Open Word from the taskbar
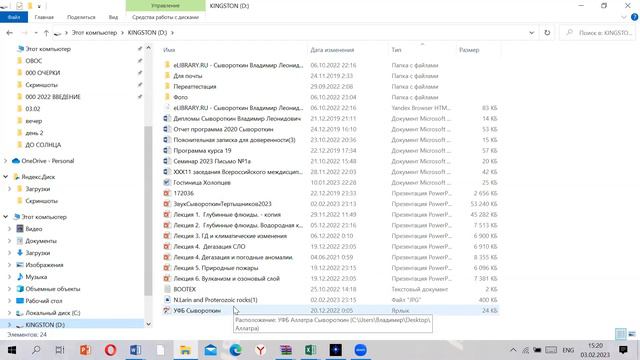This screenshot has width=640, height=360. pyautogui.click(x=136, y=350)
